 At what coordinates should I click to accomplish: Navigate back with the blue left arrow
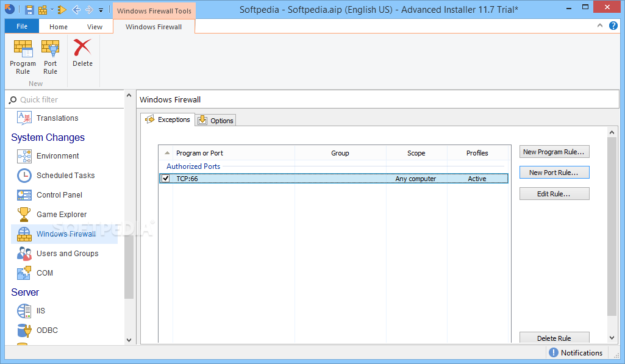click(77, 10)
